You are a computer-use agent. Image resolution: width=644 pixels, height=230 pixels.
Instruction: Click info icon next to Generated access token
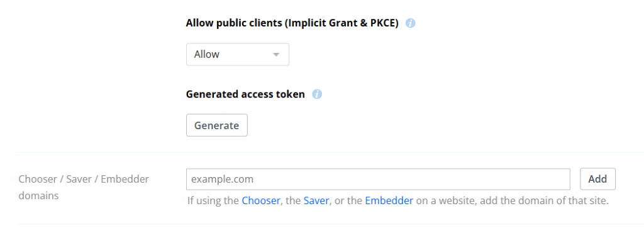click(x=317, y=95)
